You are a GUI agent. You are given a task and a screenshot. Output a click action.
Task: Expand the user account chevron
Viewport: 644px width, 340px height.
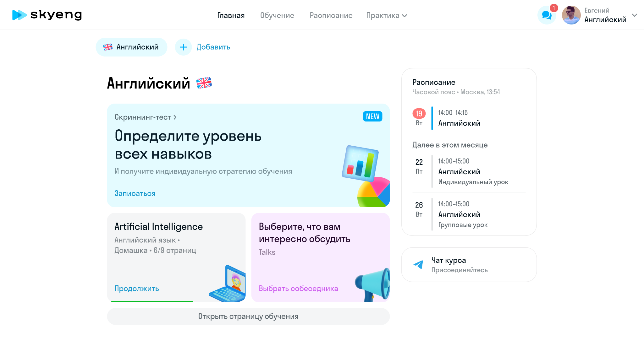point(635,15)
